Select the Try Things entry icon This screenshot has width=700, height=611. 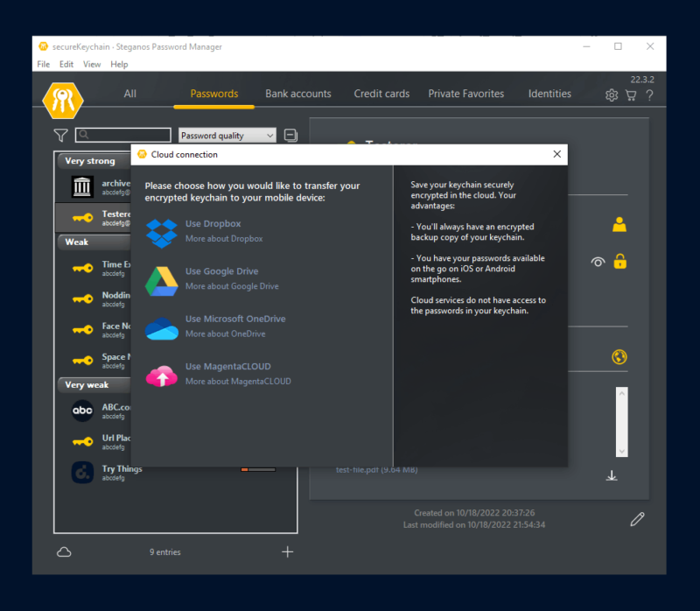point(82,473)
